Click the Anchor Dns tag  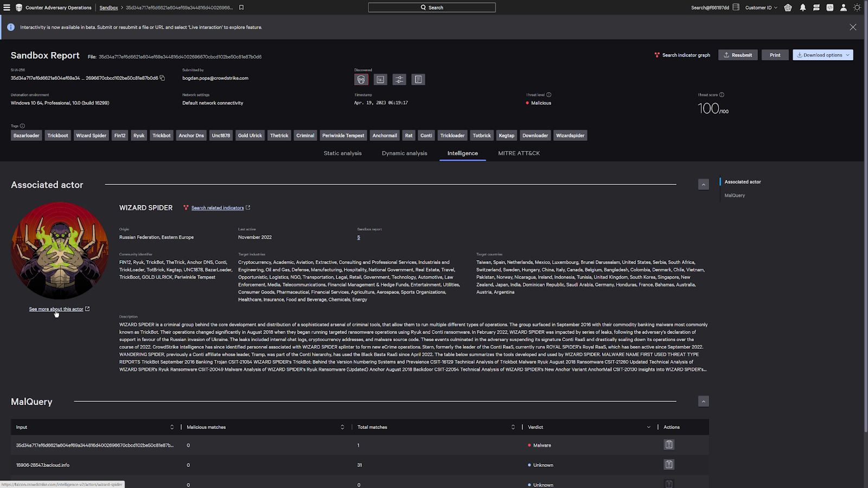(191, 136)
